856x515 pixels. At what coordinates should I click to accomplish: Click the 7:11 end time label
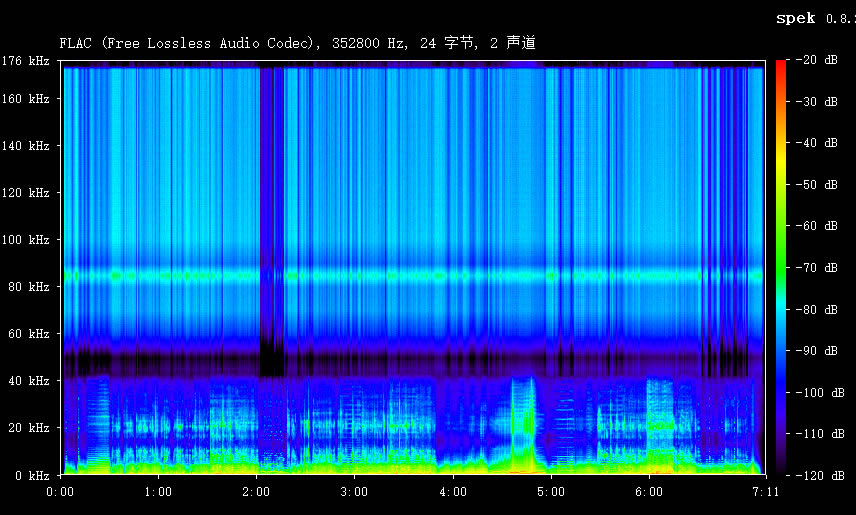coord(765,492)
